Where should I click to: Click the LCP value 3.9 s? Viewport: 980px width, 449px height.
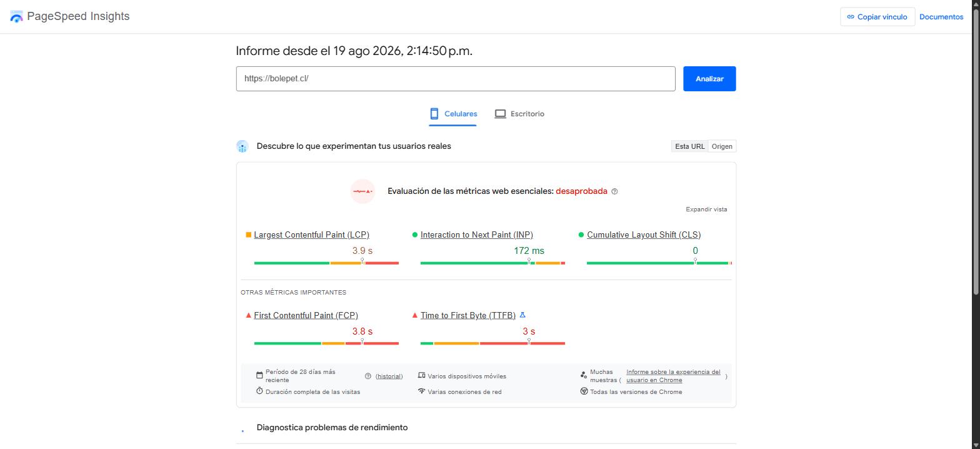(362, 251)
